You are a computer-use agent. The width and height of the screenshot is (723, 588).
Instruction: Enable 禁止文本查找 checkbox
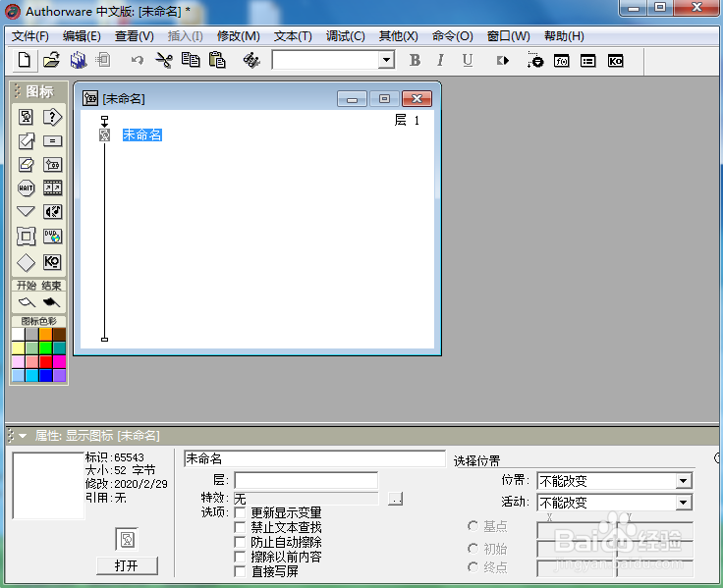[x=240, y=527]
